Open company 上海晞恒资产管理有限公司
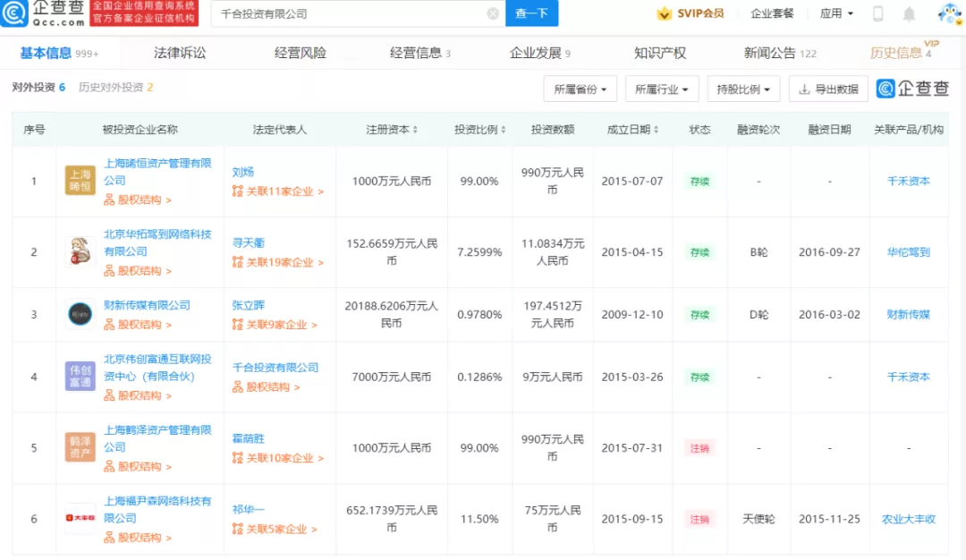The height and width of the screenshot is (560, 966). tap(157, 172)
